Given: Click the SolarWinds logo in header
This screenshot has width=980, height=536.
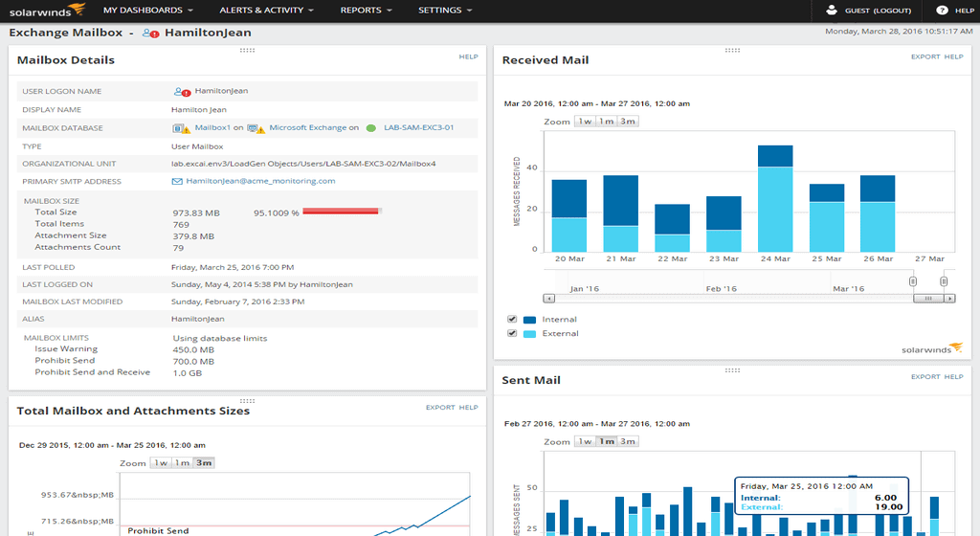Looking at the screenshot, I should pyautogui.click(x=47, y=10).
